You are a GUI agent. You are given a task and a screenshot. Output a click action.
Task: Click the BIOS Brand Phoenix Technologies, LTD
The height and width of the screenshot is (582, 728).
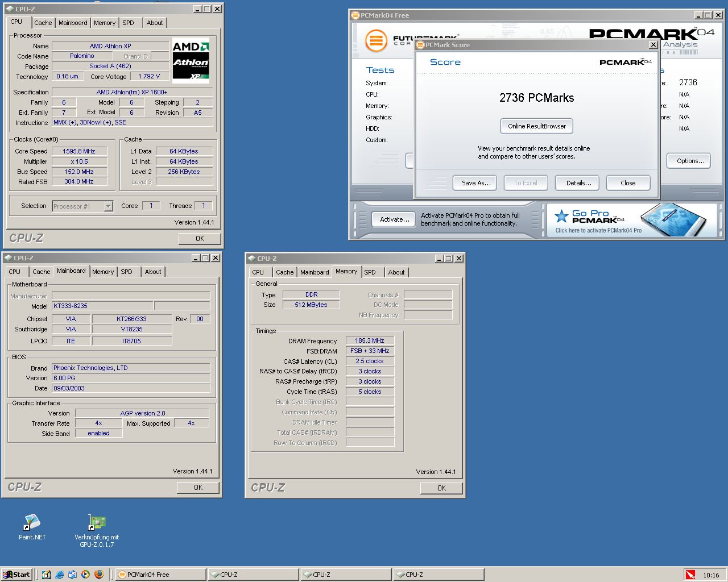(131, 368)
